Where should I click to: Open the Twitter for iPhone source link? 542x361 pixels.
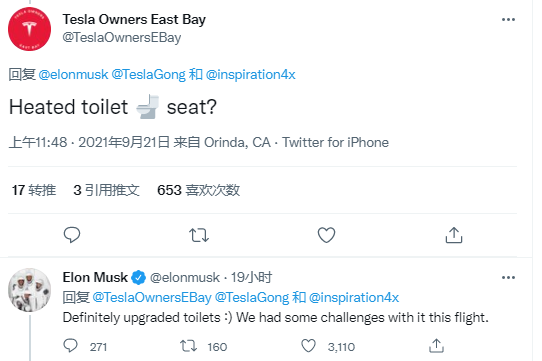click(335, 142)
